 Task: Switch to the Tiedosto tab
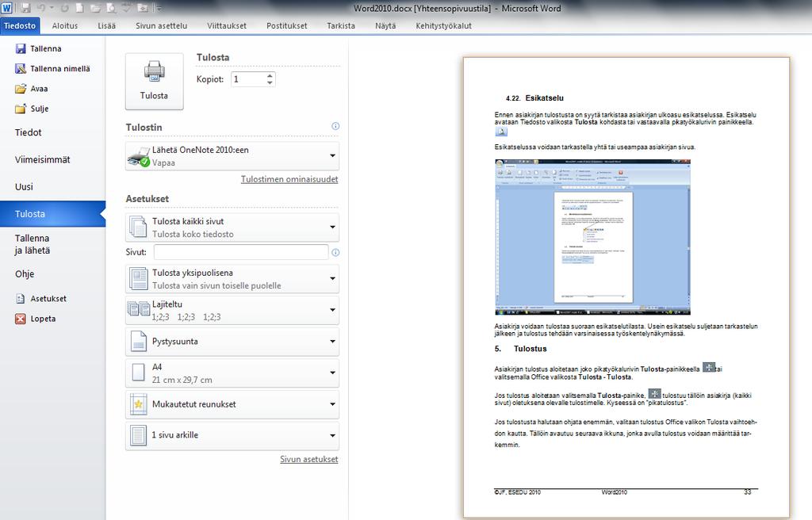[20, 25]
